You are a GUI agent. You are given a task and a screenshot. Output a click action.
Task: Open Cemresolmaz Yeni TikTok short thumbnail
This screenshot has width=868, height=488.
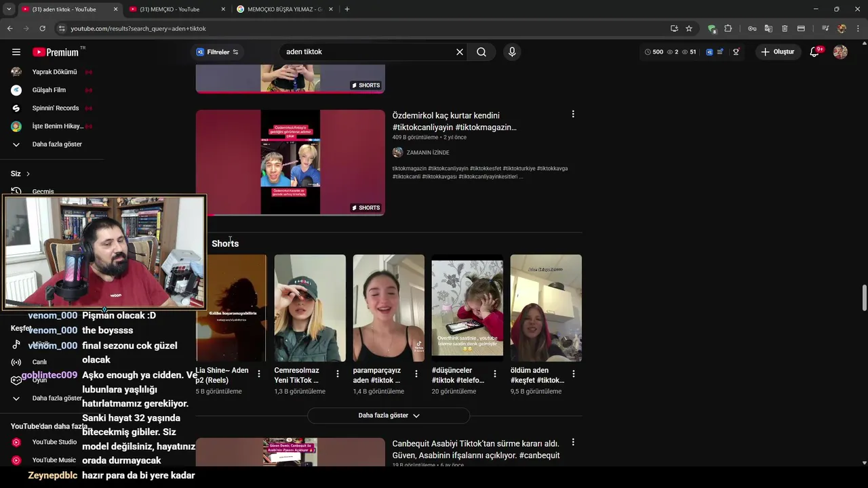[x=310, y=308]
